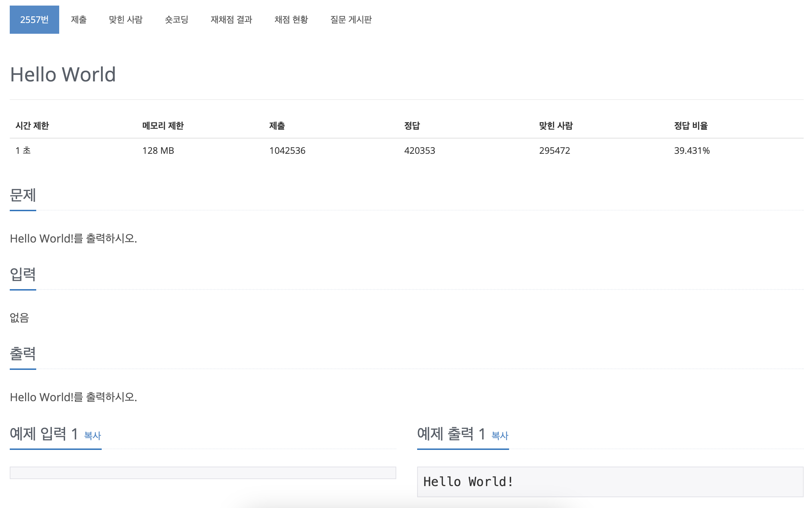The width and height of the screenshot is (812, 508).
Task: Click the 출력 section heading
Action: (23, 353)
